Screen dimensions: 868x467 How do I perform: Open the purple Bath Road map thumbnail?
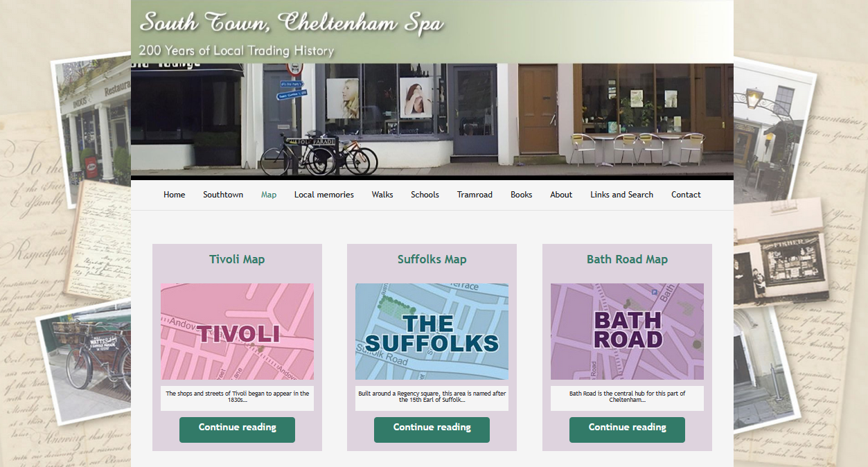pos(627,331)
